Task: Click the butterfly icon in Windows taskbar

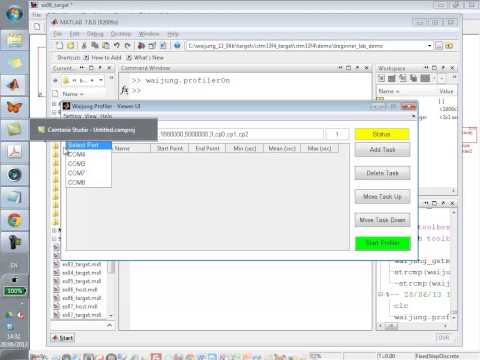Action: pos(14,107)
